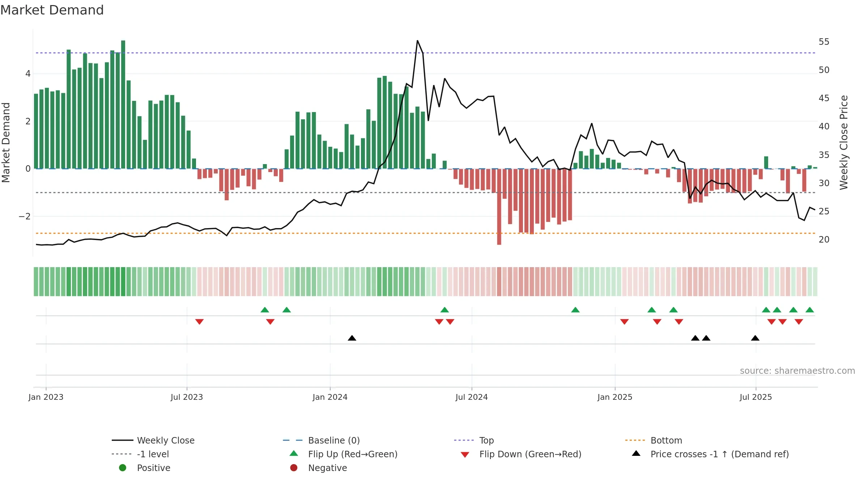Viewport: 868px width, 488px height.
Task: Click the tallest green demand bar
Action: pyautogui.click(x=123, y=104)
